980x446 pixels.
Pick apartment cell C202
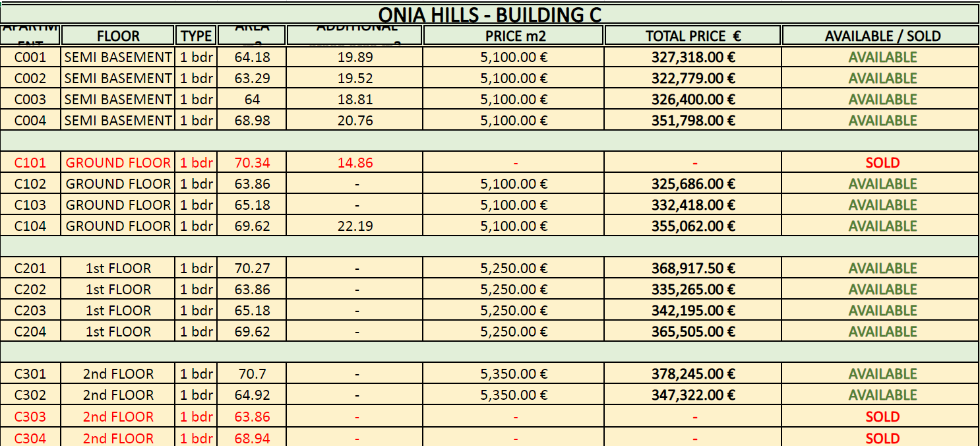pyautogui.click(x=30, y=290)
